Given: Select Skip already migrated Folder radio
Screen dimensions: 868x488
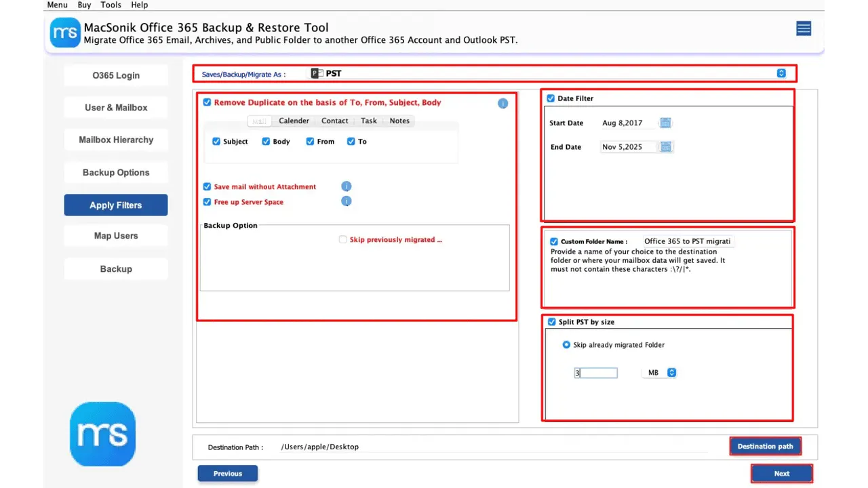Looking at the screenshot, I should (x=566, y=345).
